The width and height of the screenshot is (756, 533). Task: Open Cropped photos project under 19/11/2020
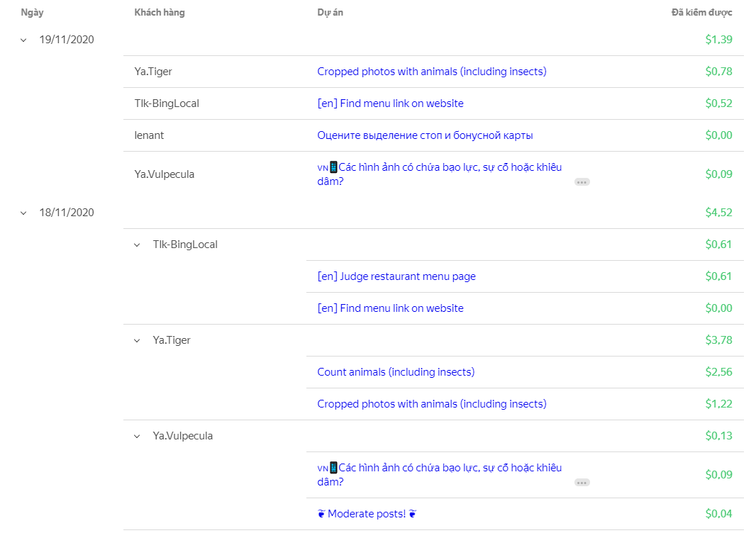[431, 72]
